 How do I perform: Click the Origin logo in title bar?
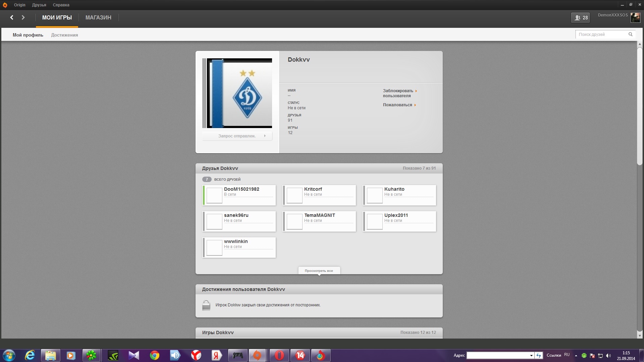tap(5, 5)
